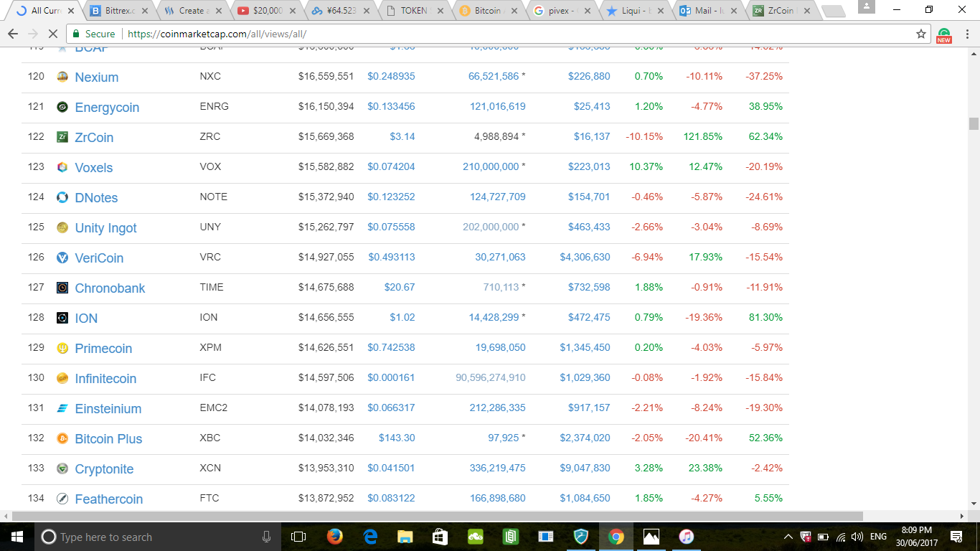The width and height of the screenshot is (980, 551).
Task: Click the Feathercoin logo icon
Action: tap(62, 499)
